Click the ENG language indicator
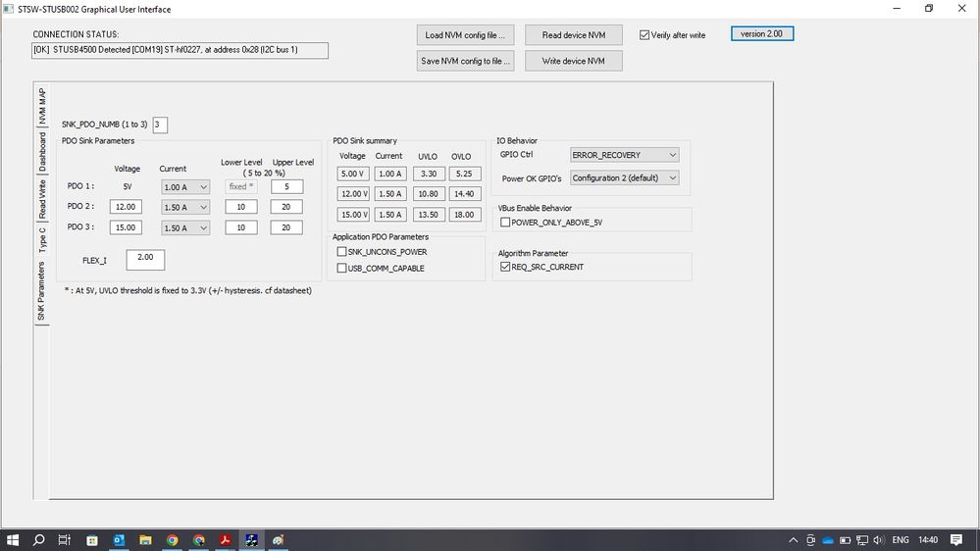 900,540
